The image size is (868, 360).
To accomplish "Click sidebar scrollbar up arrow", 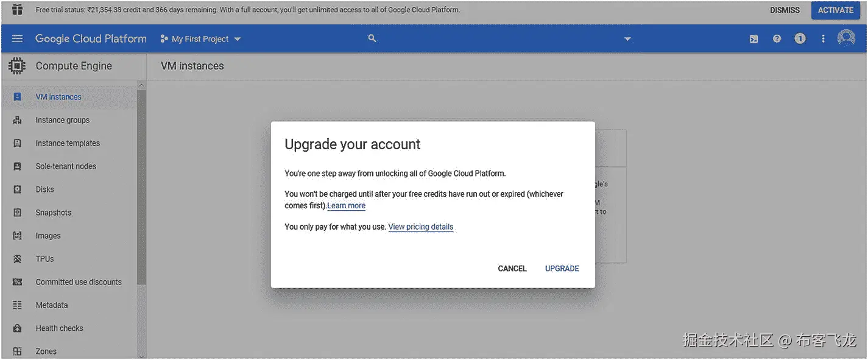I will click(x=141, y=85).
